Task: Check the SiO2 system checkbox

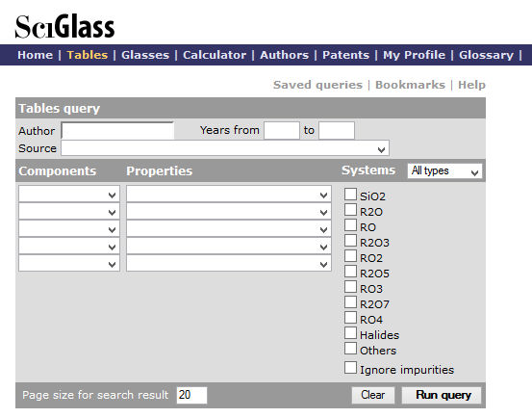Action: pyautogui.click(x=350, y=195)
